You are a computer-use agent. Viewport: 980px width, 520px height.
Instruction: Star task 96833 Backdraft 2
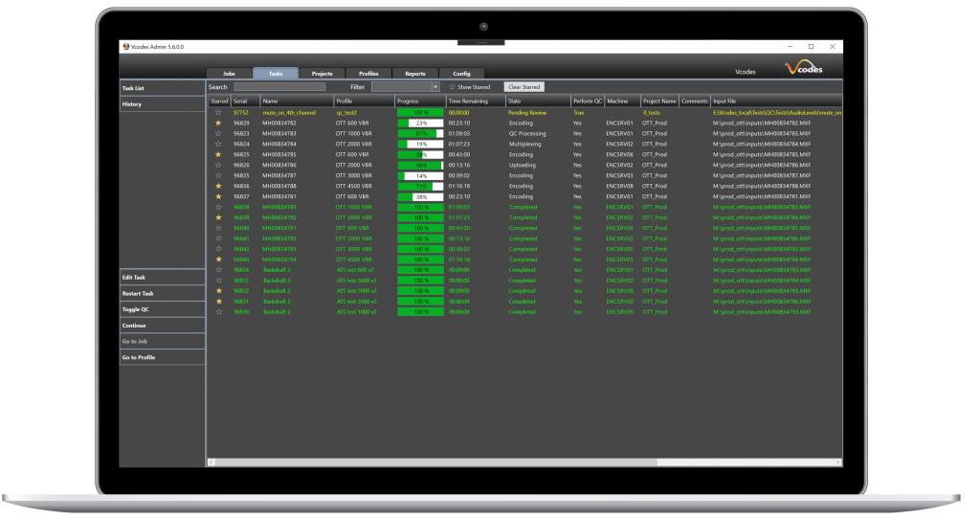[218, 281]
